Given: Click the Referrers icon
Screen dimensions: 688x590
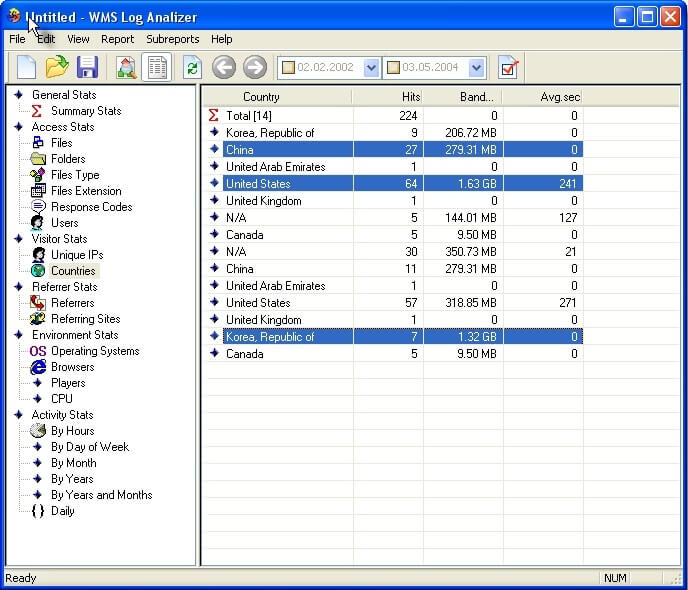Looking at the screenshot, I should (x=38, y=303).
